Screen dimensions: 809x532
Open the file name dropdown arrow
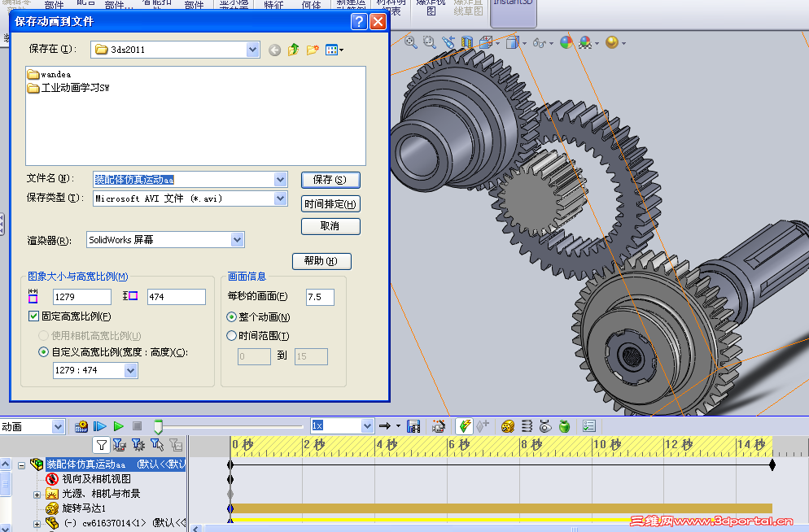coord(280,180)
